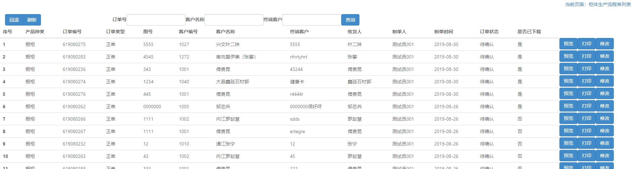Click the 制单时间 column header
This screenshot has width=644, height=169.
pyautogui.click(x=444, y=32)
